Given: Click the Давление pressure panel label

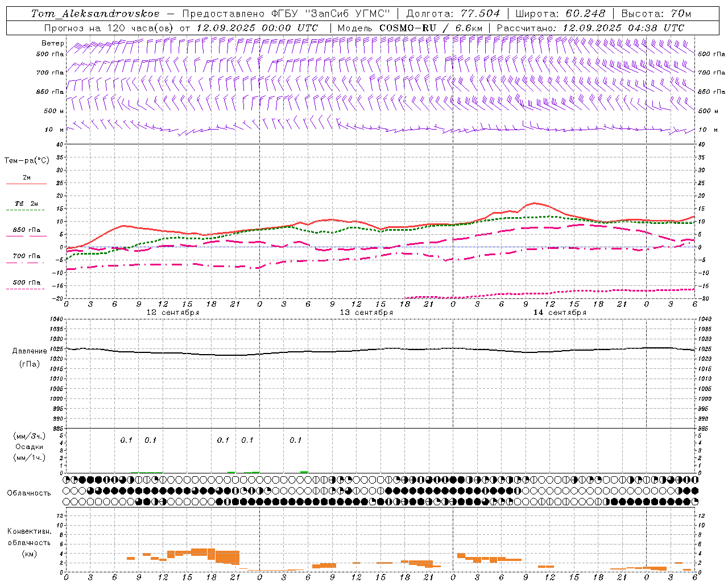Looking at the screenshot, I should click(x=30, y=351).
